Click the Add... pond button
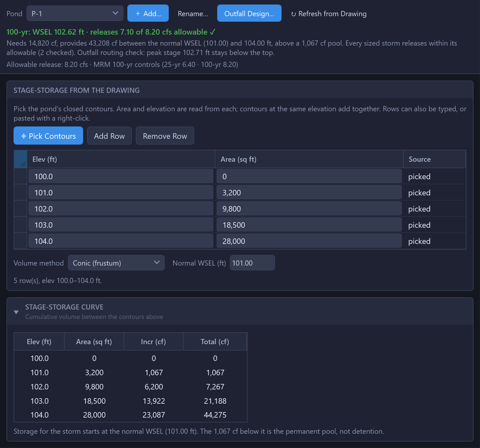This screenshot has height=448, width=480. tap(148, 13)
